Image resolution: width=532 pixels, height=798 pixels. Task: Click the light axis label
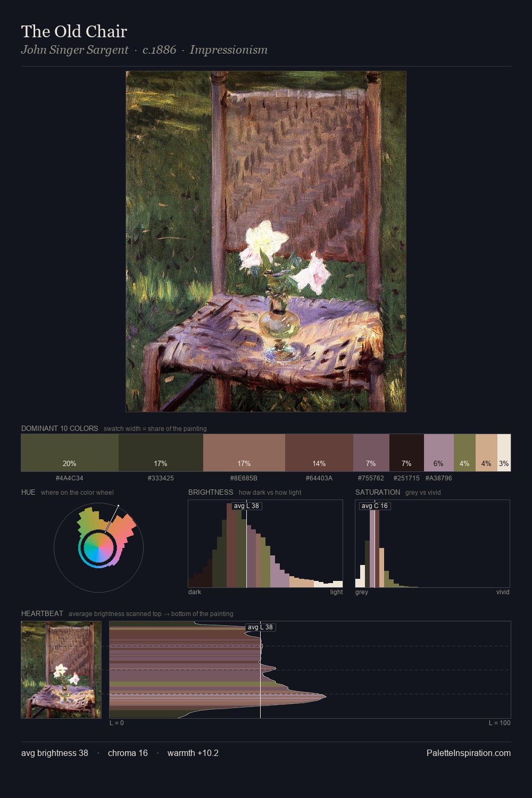(x=336, y=592)
